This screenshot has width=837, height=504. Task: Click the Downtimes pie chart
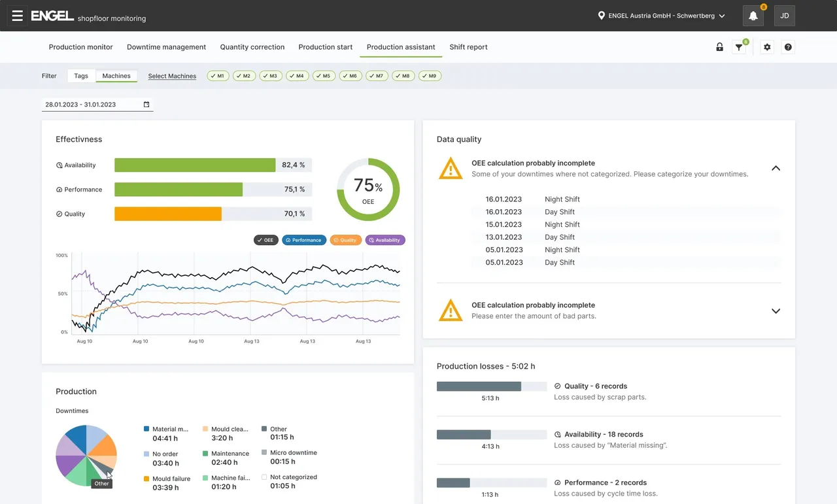point(86,455)
